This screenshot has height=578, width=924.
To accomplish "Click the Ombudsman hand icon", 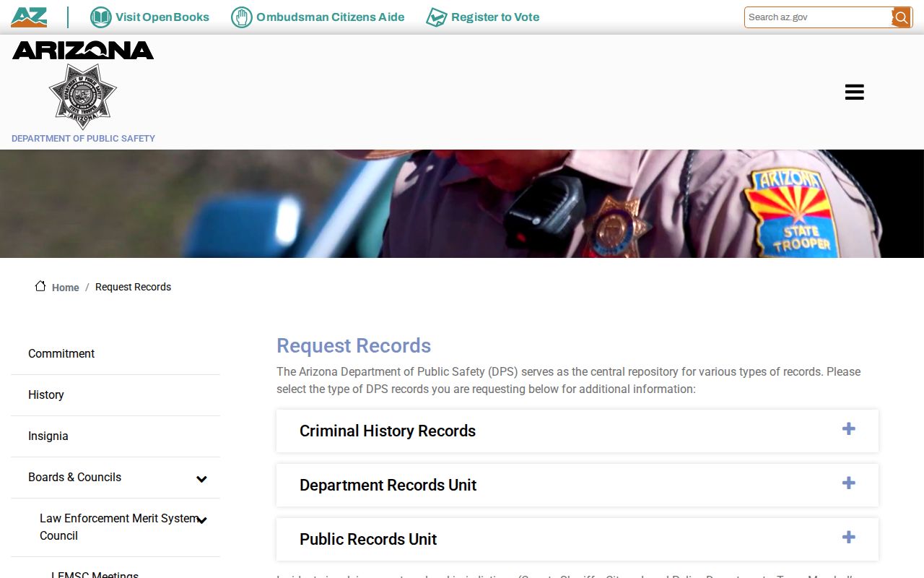I will pyautogui.click(x=241, y=17).
